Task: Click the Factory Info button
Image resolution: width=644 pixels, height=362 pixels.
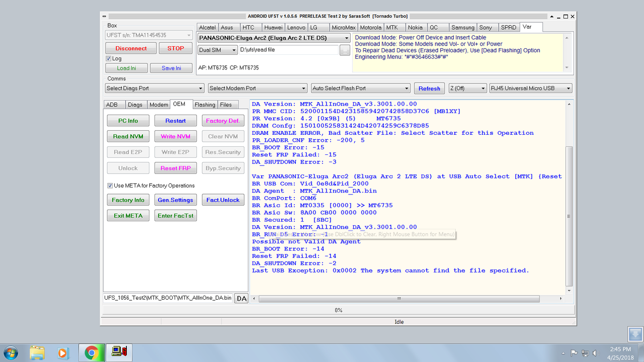Action: [x=128, y=200]
